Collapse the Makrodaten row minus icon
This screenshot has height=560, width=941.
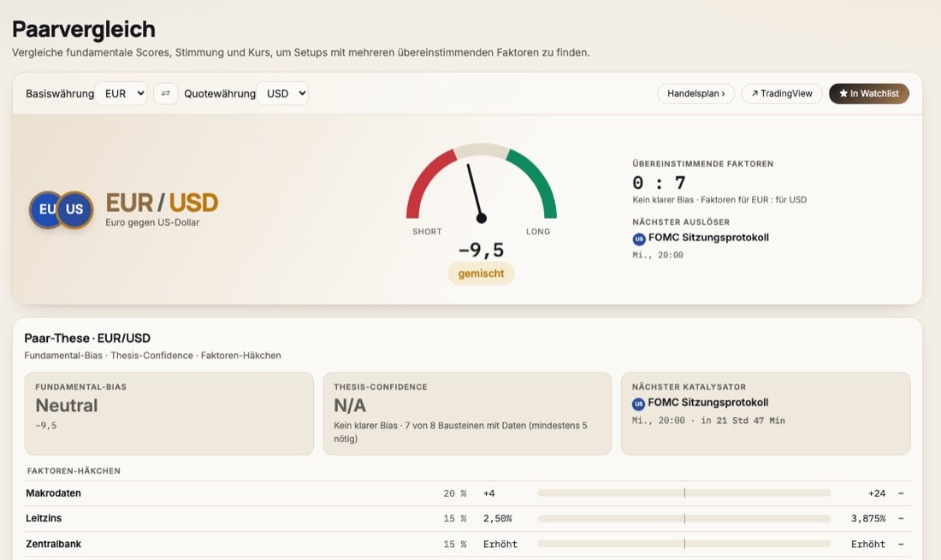point(901,493)
